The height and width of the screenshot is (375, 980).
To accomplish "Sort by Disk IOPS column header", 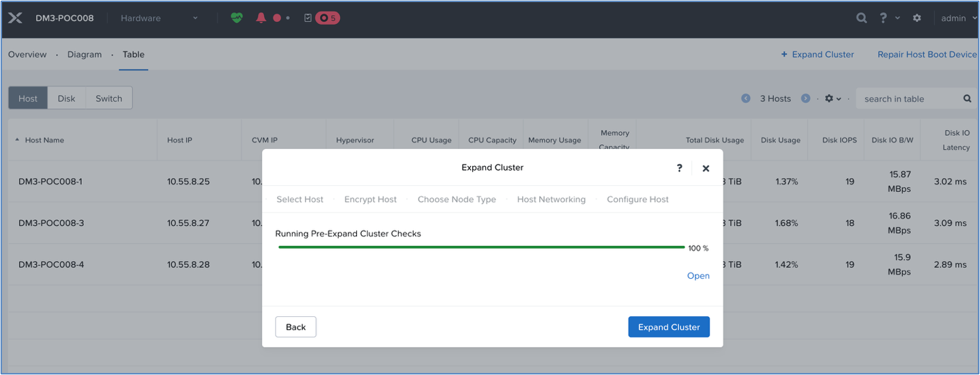I will click(x=839, y=140).
